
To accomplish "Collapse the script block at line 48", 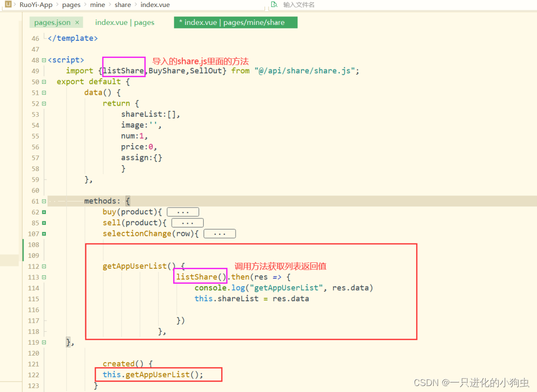I will [x=44, y=60].
